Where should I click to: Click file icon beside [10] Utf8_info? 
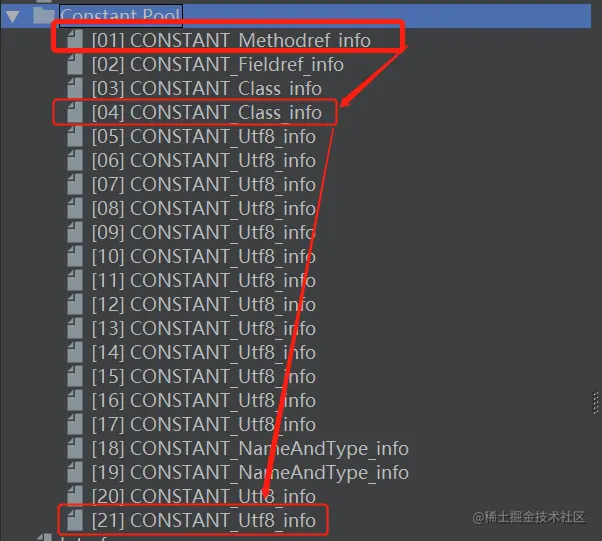74,256
